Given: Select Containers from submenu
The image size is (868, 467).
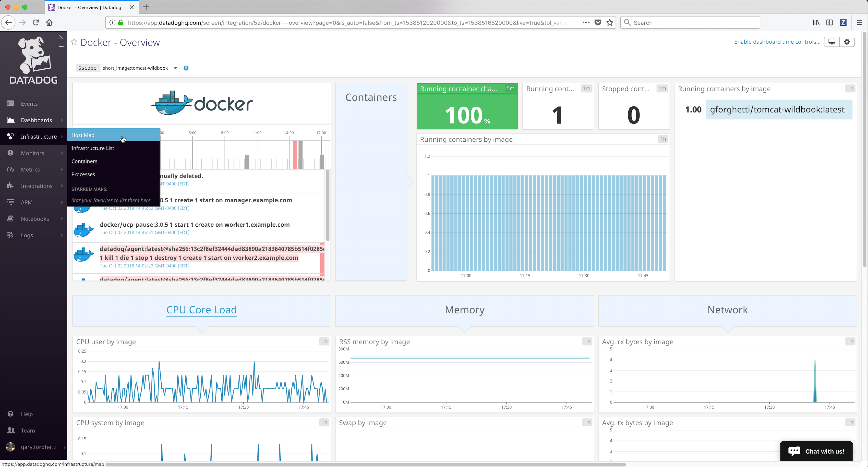Looking at the screenshot, I should coord(114,161).
